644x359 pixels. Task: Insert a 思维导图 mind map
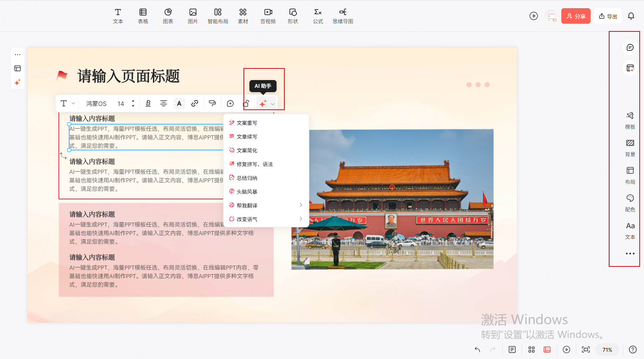point(343,16)
